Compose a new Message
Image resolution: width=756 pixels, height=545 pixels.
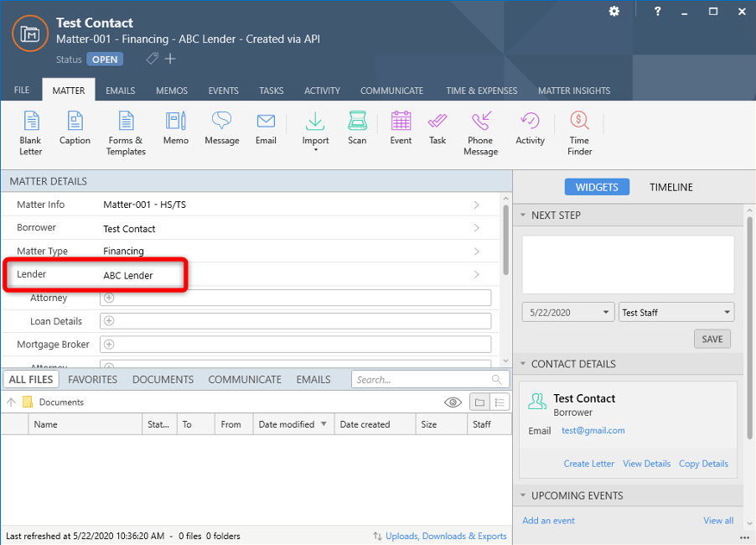click(x=222, y=127)
